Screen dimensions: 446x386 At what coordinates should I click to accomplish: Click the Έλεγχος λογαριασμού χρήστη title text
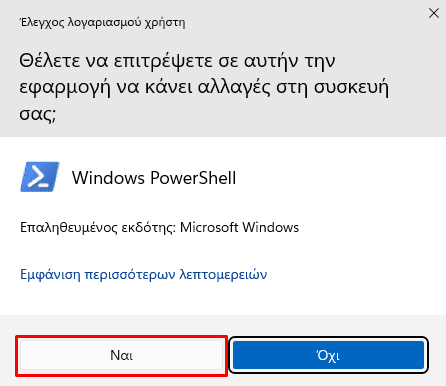coord(102,23)
